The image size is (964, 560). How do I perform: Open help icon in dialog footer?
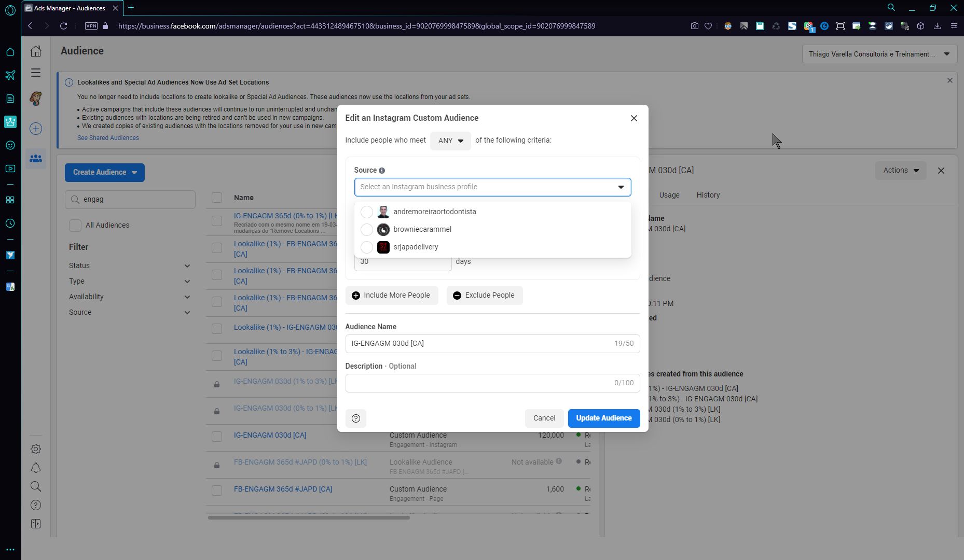[356, 418]
